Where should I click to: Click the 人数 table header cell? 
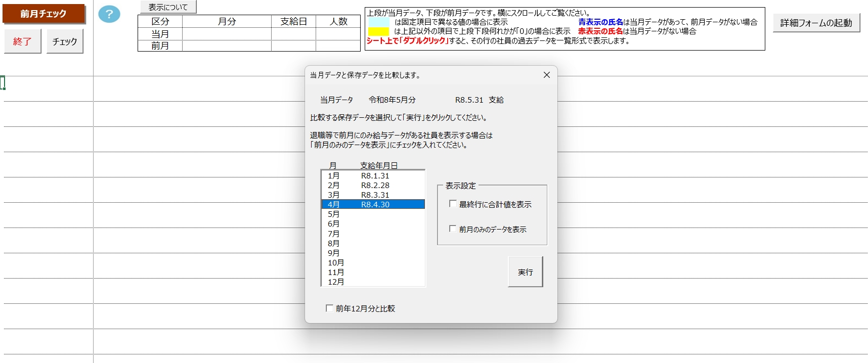[338, 21]
